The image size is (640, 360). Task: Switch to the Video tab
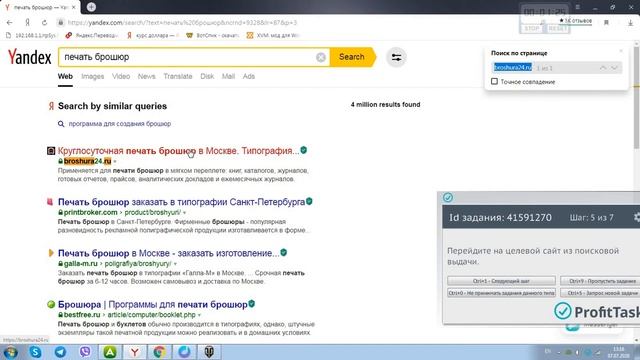tap(121, 76)
